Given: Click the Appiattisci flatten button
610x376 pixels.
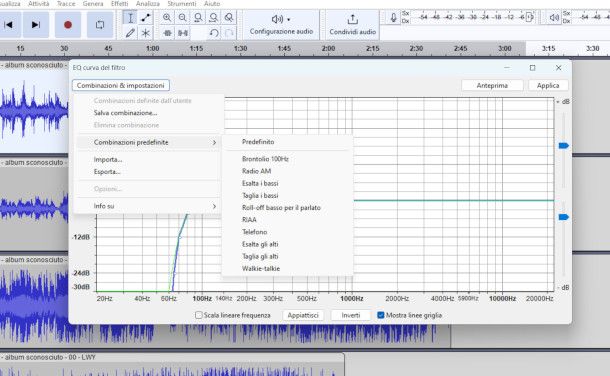Looking at the screenshot, I should click(303, 315).
